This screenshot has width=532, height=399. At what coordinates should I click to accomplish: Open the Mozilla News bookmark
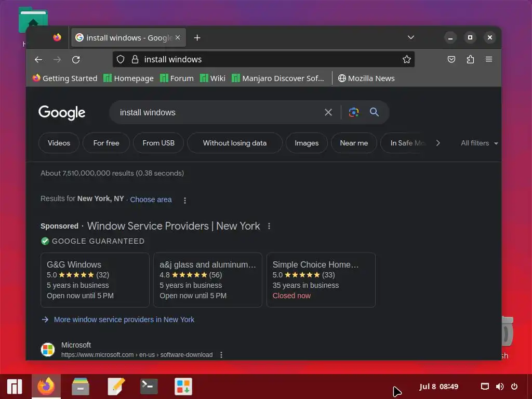click(x=366, y=78)
